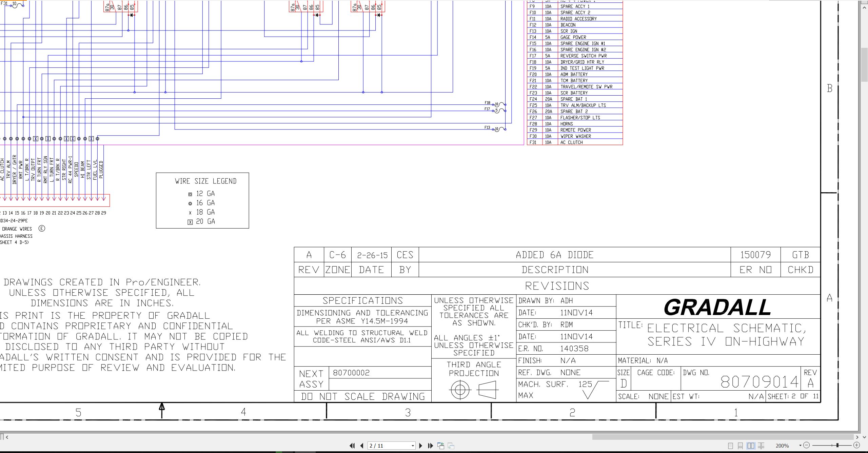Click the WIRE SIZE LEGEND heading
This screenshot has height=453, width=868.
tap(206, 181)
